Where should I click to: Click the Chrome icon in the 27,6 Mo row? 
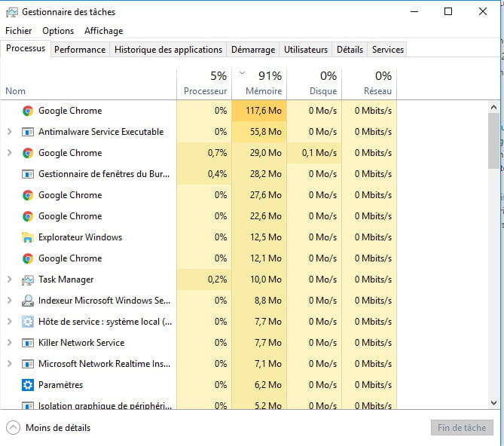click(28, 195)
